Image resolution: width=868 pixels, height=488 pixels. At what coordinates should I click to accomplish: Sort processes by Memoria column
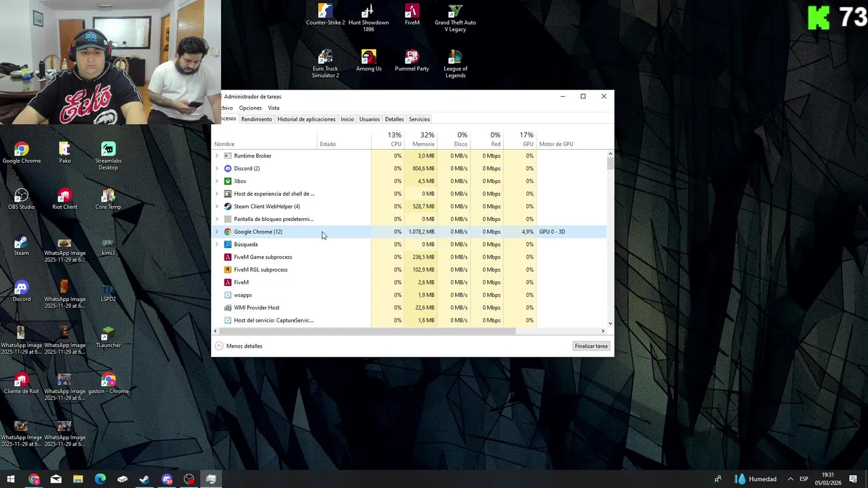(x=421, y=139)
